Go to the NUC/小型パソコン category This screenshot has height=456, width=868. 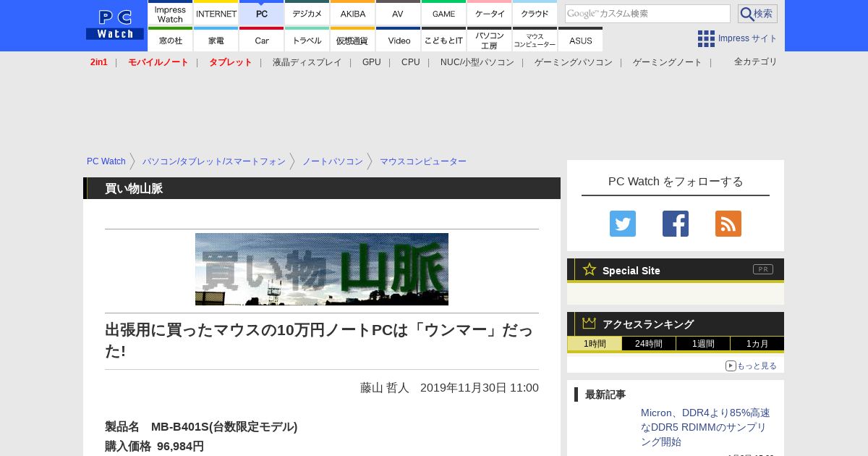coord(477,62)
